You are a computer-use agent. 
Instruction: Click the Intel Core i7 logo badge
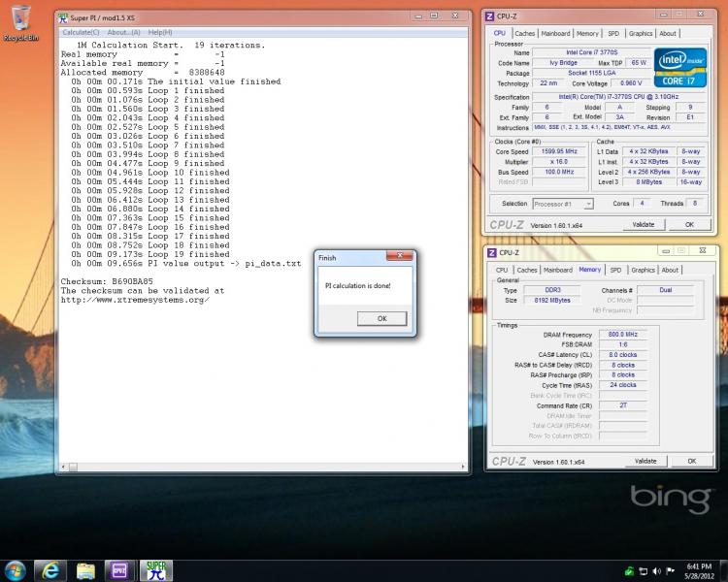pos(680,68)
